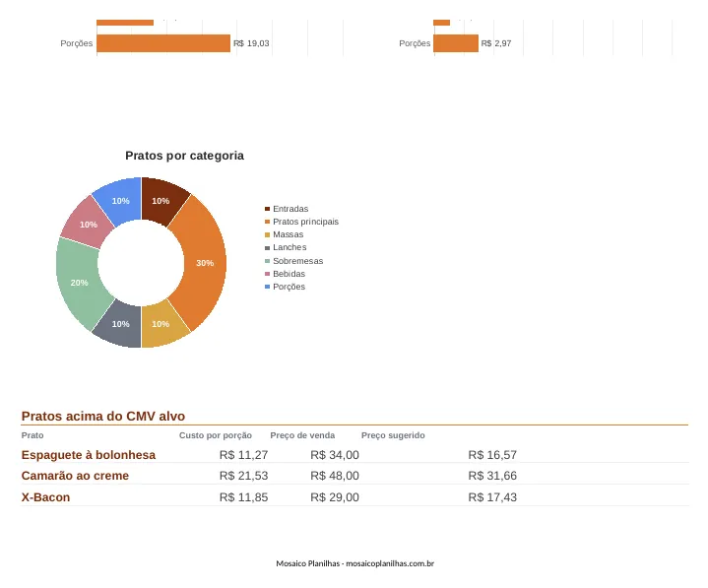
Task: Select the 20% green donut slice
Action: [79, 283]
